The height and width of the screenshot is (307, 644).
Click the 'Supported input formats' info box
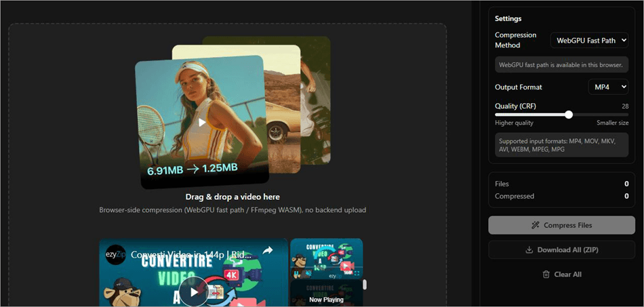pos(561,145)
